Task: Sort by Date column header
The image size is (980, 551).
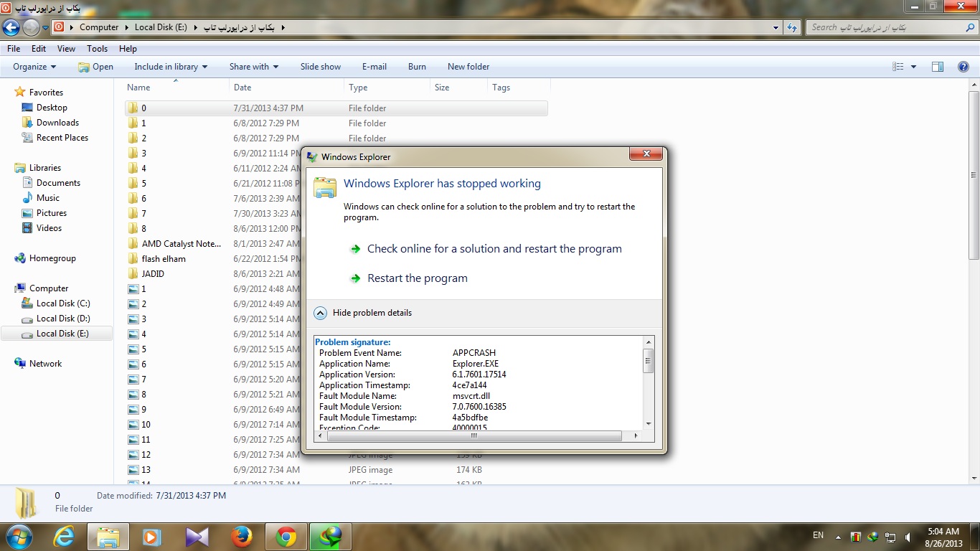Action: tap(242, 88)
